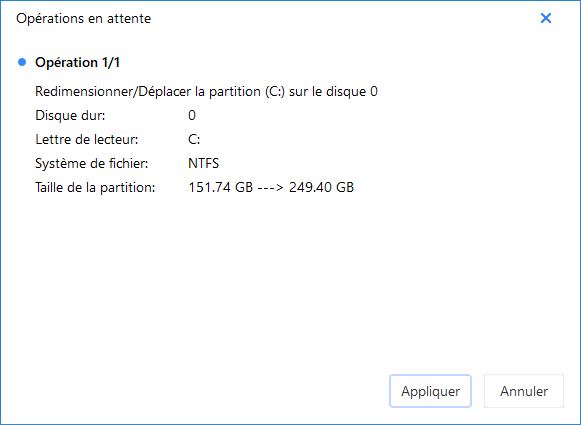Click the Appliquer button
The width and height of the screenshot is (581, 425).
[x=430, y=391]
